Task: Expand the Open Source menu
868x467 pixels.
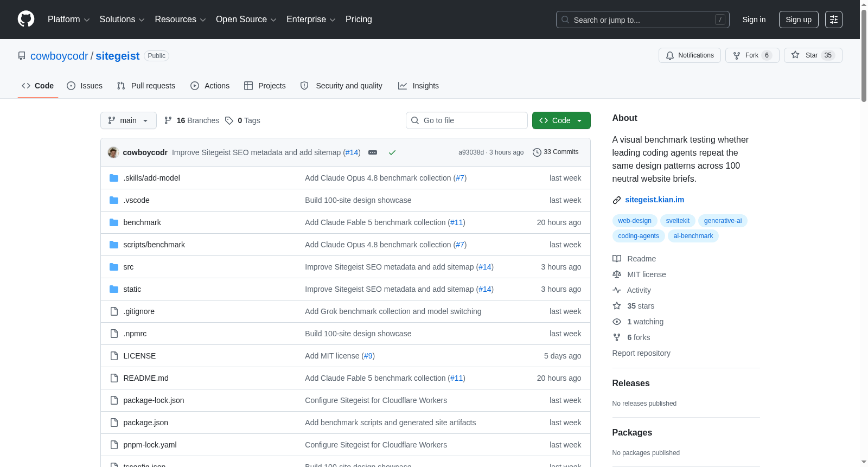Action: (246, 20)
